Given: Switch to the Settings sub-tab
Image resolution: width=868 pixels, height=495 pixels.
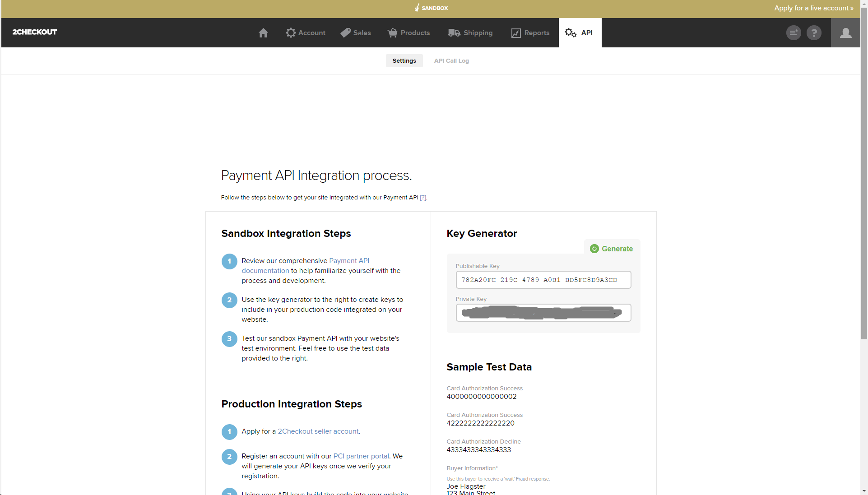Looking at the screenshot, I should (404, 60).
